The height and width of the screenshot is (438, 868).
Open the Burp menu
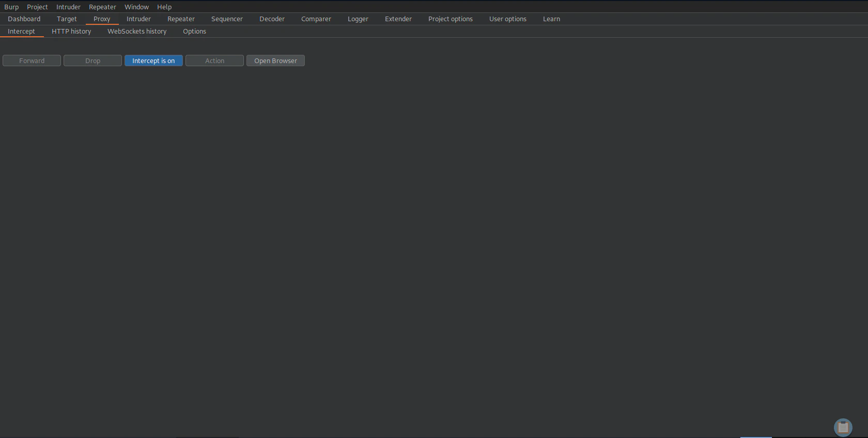point(11,7)
